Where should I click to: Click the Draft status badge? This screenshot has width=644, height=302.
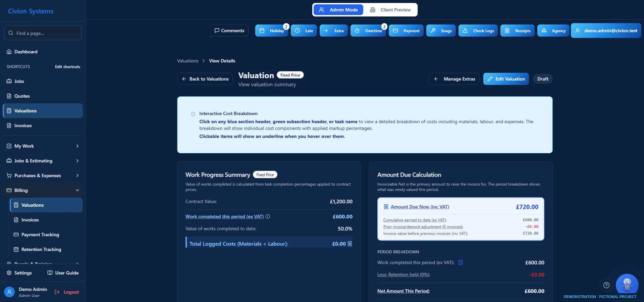(x=543, y=79)
